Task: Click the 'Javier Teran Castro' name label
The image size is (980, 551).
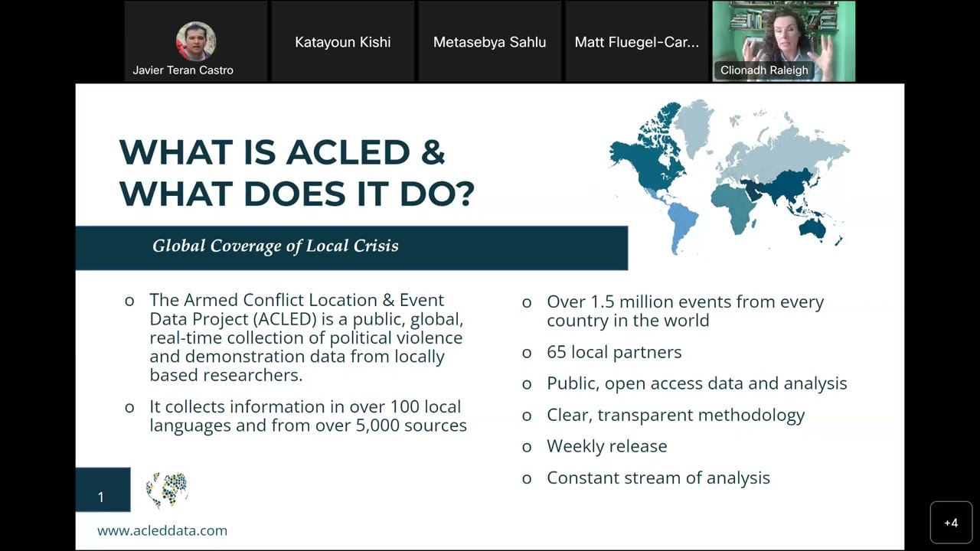Action: 183,70
